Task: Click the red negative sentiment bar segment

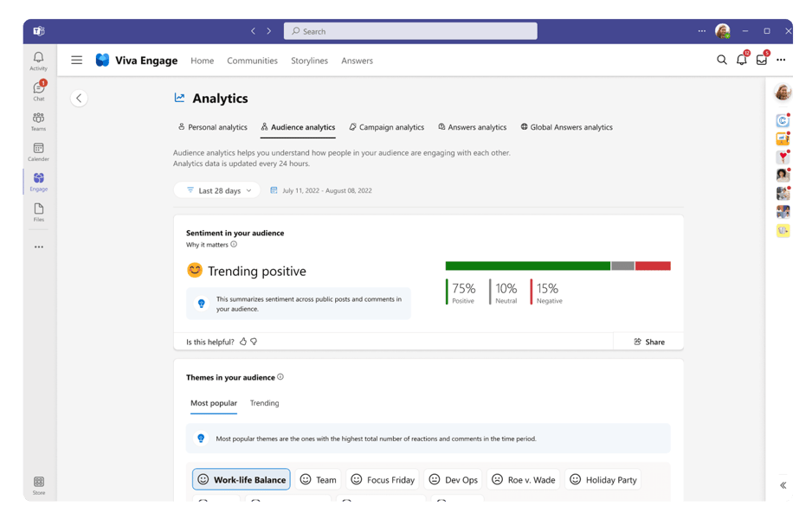Action: (653, 266)
